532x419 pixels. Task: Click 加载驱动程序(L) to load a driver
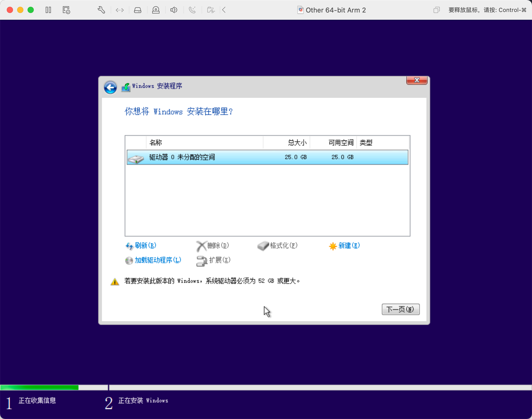point(158,260)
